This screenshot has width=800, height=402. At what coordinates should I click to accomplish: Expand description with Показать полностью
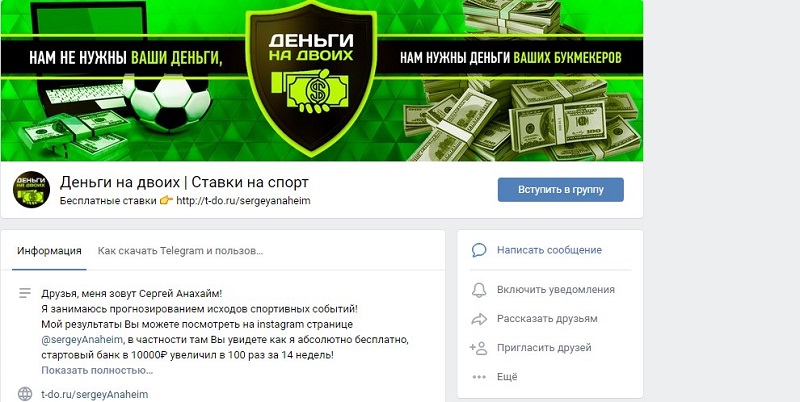coord(97,370)
